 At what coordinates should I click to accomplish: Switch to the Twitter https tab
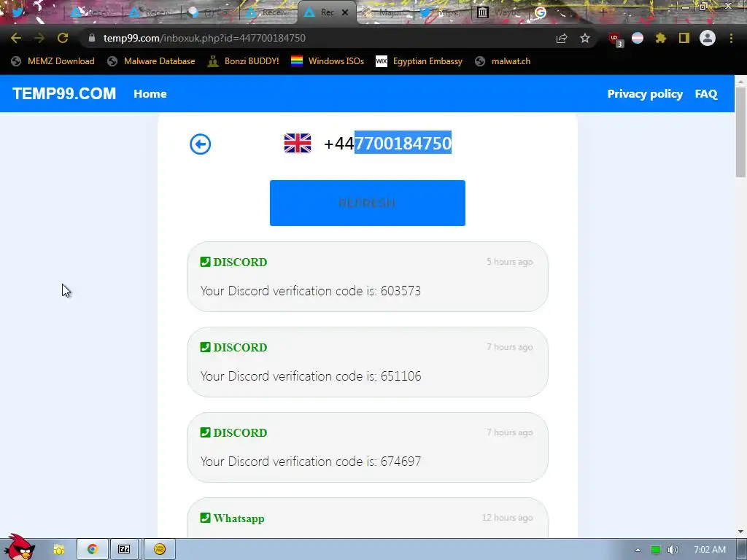pos(443,13)
